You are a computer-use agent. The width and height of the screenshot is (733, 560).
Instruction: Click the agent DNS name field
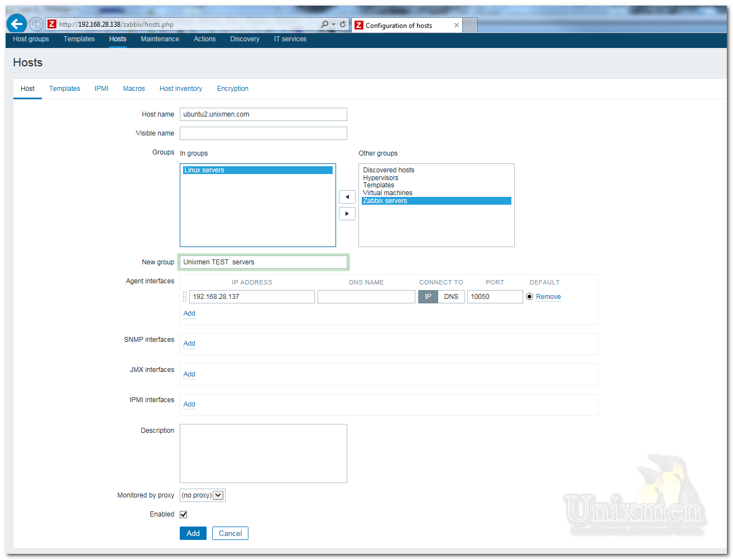pyautogui.click(x=366, y=297)
